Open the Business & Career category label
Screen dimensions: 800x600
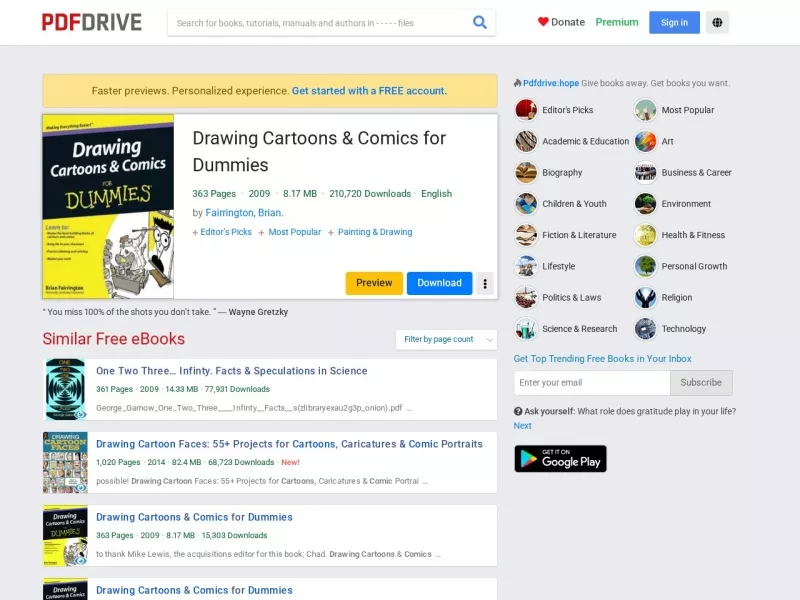point(696,172)
